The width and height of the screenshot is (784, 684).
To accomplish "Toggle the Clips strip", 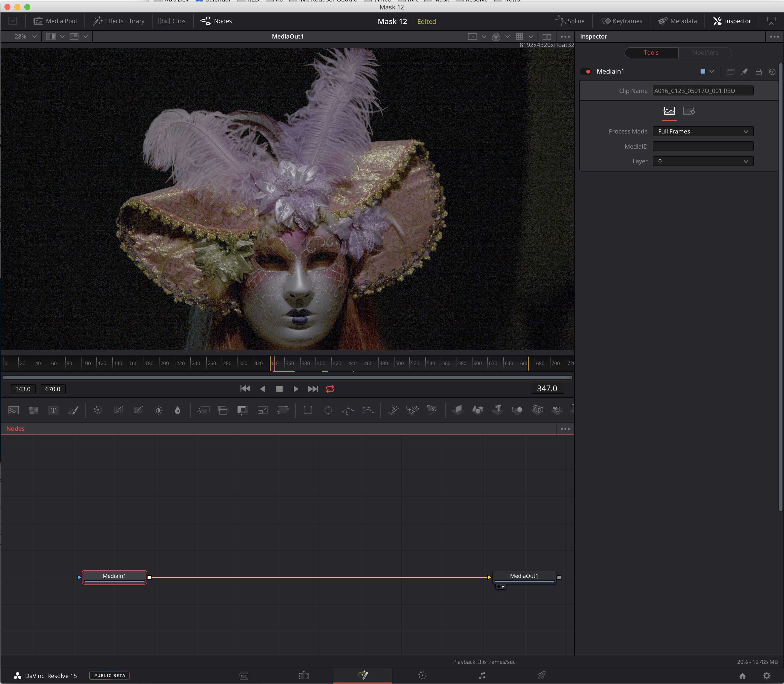I will point(172,21).
